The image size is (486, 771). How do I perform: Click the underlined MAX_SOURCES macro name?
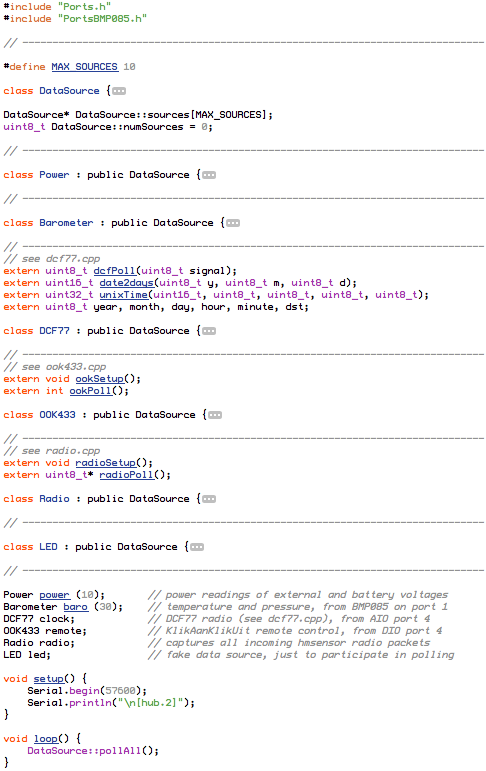(x=85, y=67)
